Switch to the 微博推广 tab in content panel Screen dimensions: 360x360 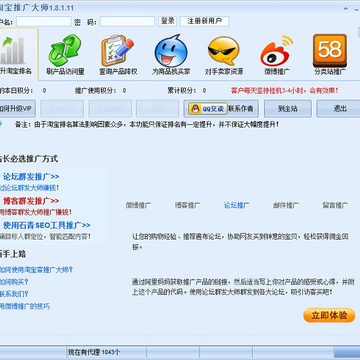(138, 205)
